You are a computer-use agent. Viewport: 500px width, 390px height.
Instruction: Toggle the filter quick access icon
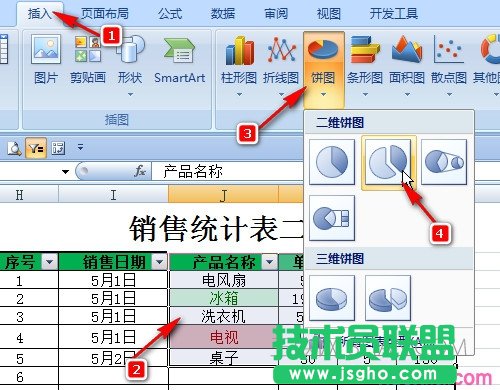(36, 148)
